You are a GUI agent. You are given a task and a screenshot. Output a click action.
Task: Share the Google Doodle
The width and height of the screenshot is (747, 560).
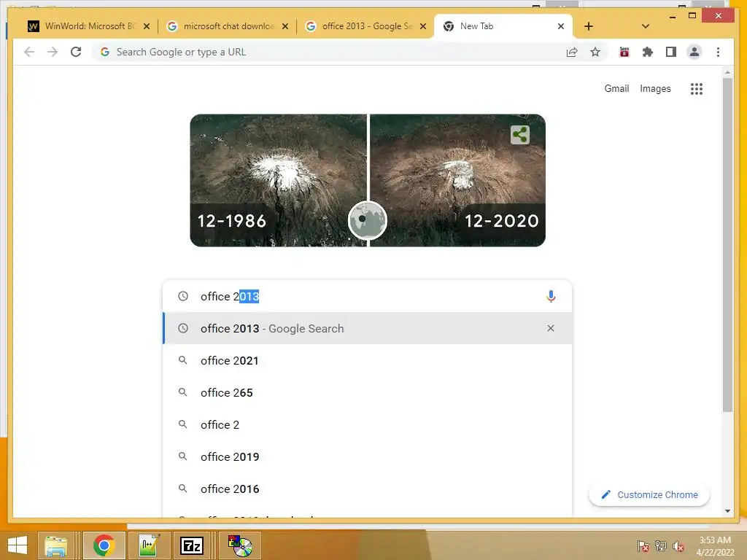(519, 134)
